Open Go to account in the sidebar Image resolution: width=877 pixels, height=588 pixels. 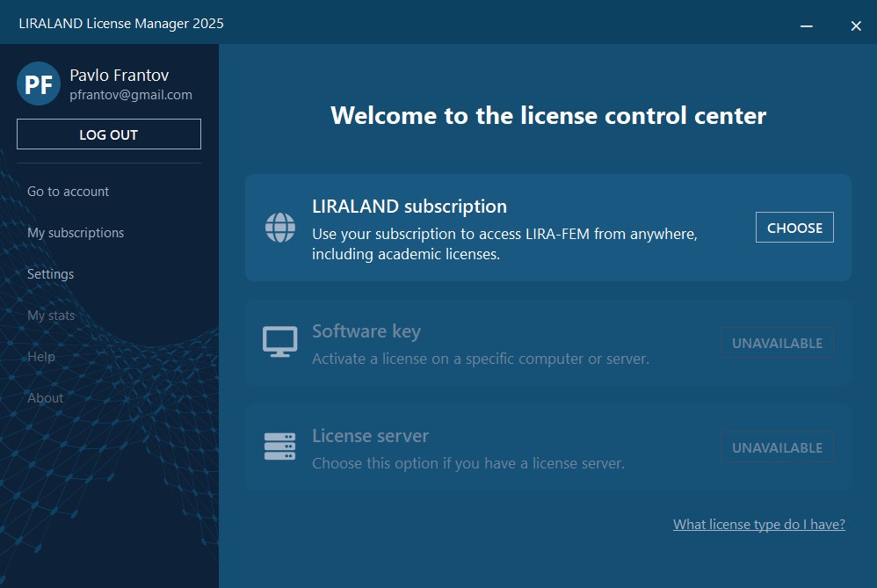tap(69, 192)
